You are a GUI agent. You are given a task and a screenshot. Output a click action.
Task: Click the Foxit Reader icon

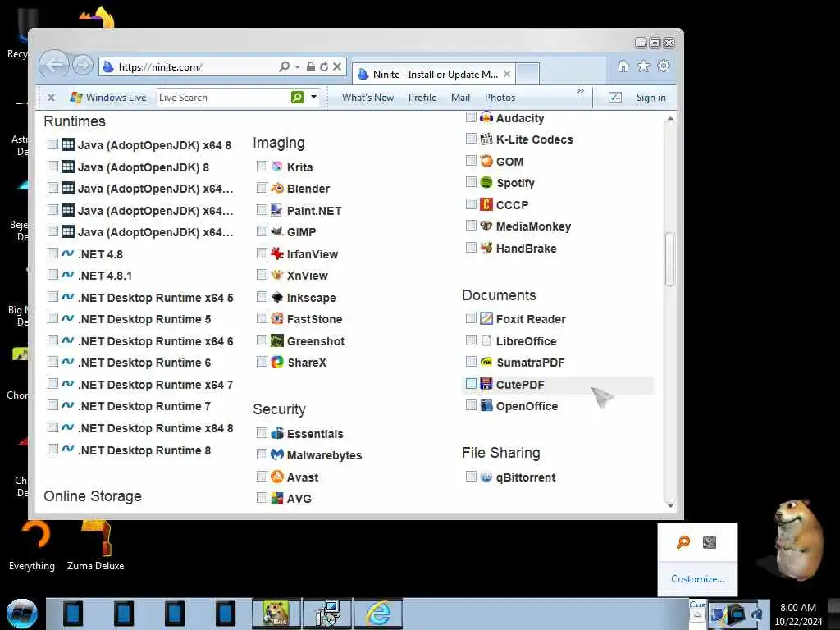coord(486,318)
